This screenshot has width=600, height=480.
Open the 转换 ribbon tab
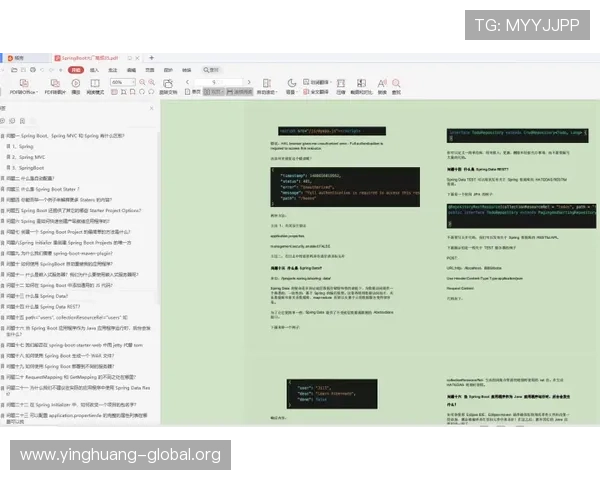(186, 70)
